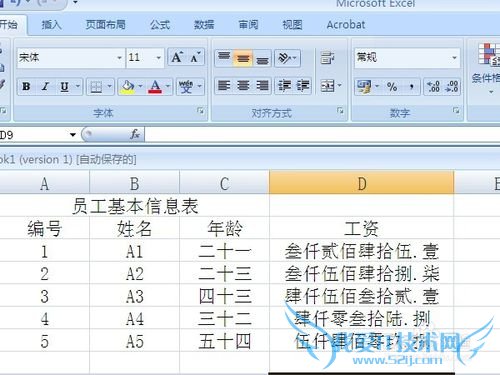Screen dimensions: 500x375
Task: Click the 编号 header cell
Action: click(x=44, y=229)
